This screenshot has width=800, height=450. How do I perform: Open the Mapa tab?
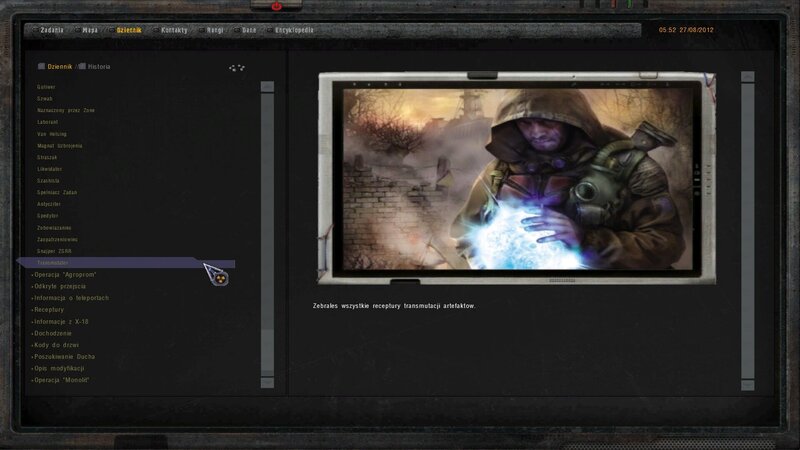[x=90, y=30]
